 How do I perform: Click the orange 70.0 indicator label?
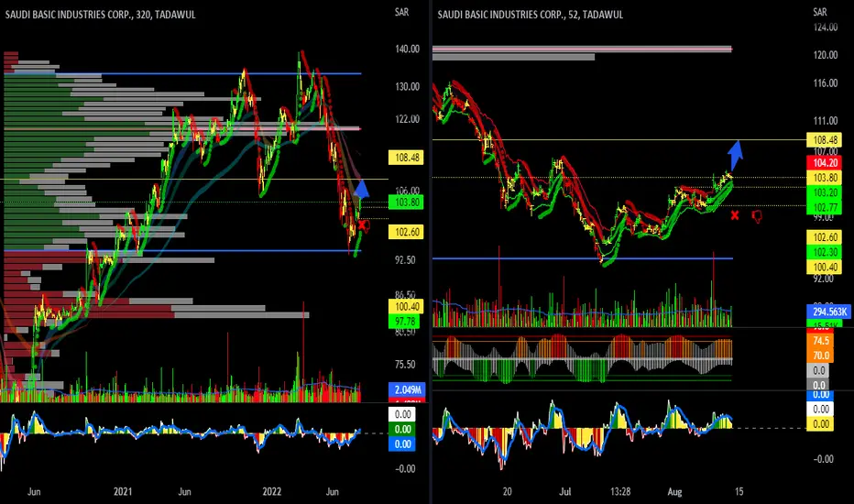821,356
